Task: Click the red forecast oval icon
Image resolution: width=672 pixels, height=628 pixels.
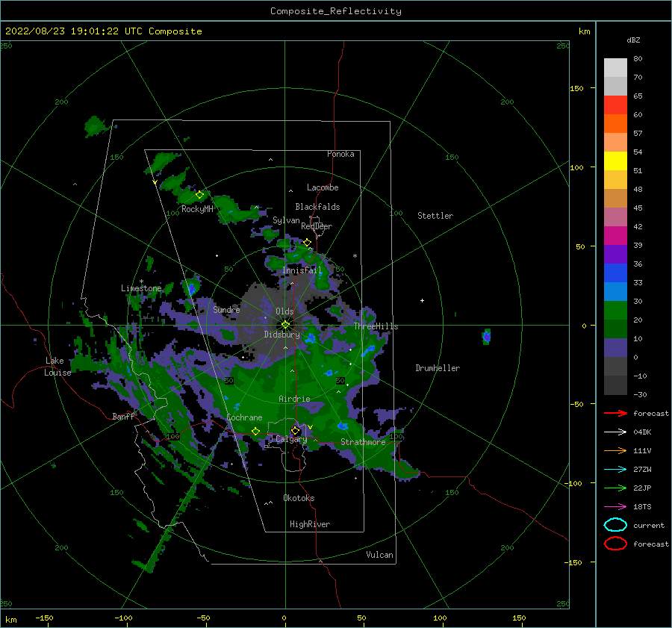Action: coord(615,544)
